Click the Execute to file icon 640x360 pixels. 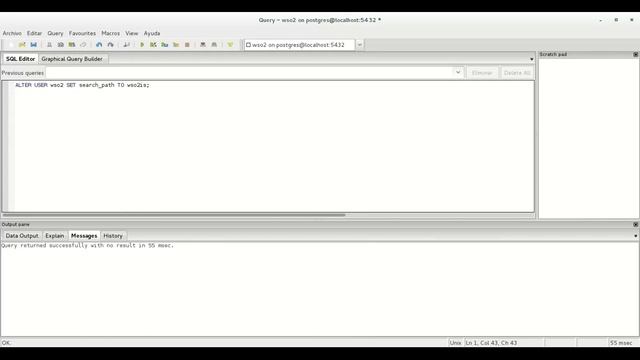(x=165, y=45)
